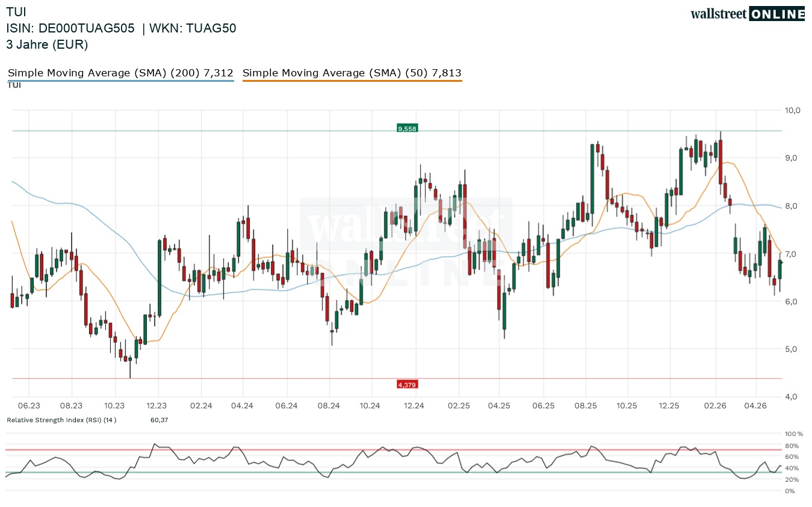The image size is (812, 507).
Task: Click the 4,0 price axis label
Action: pos(790,397)
